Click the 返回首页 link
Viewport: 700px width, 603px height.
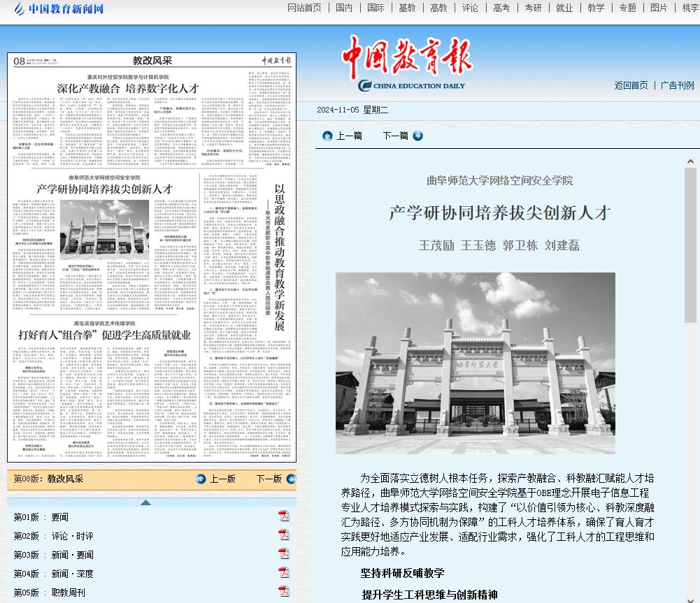point(631,85)
